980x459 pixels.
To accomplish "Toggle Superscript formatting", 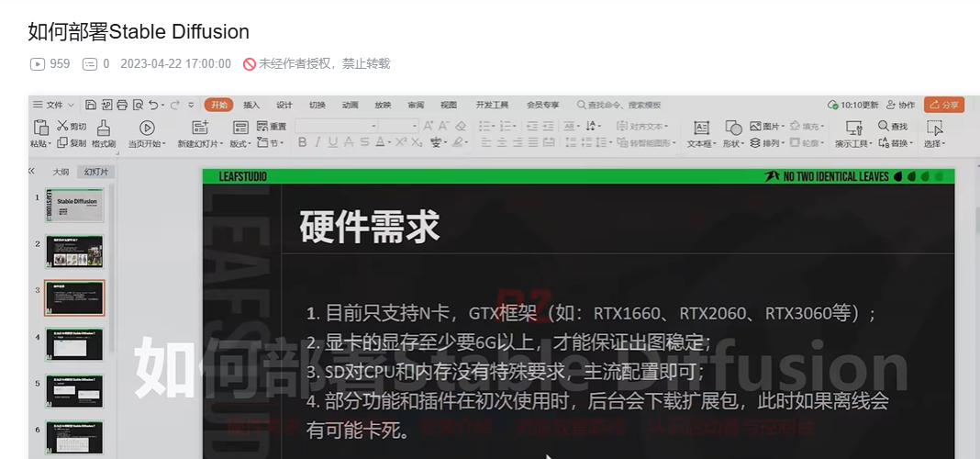I will tap(401, 142).
